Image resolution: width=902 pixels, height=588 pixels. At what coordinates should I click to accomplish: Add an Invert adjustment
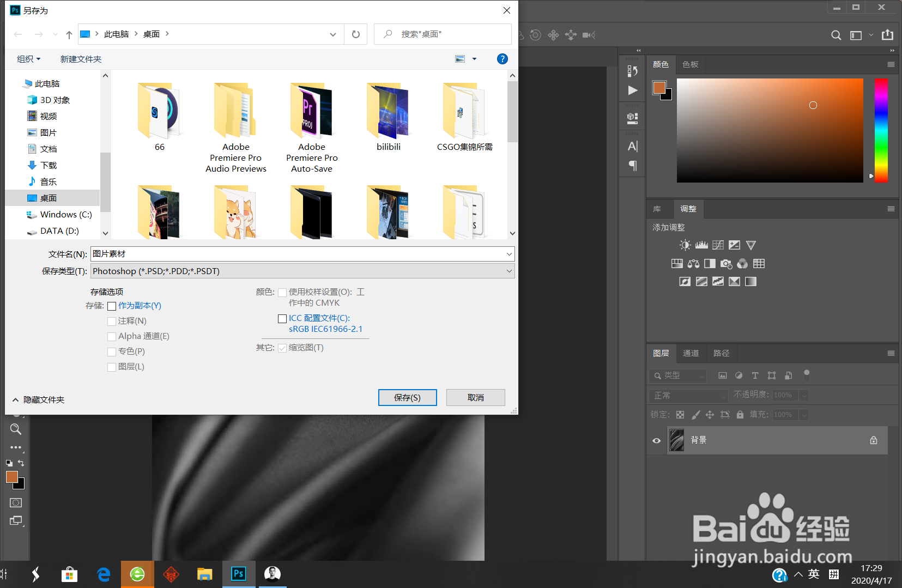pyautogui.click(x=685, y=282)
